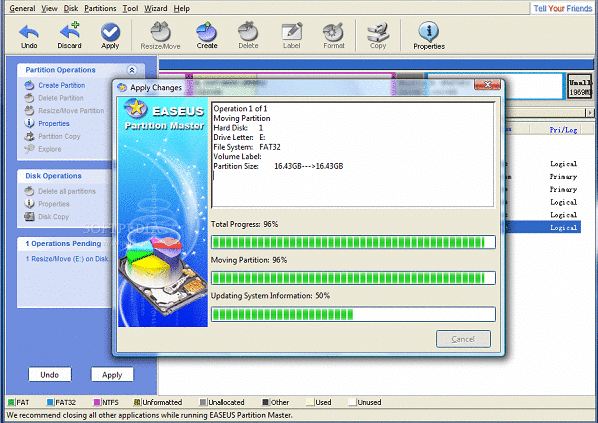Click the disk map scrollbar right arrow
The width and height of the screenshot is (598, 423).
pyautogui.click(x=590, y=113)
